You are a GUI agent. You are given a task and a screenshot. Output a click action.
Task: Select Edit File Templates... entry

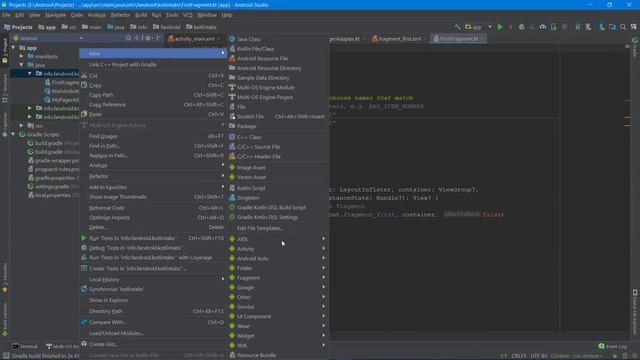click(x=260, y=228)
